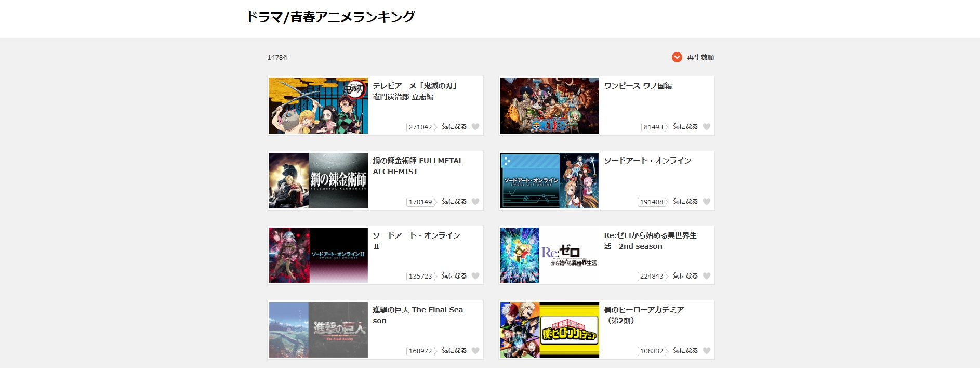Click the play count 224843
Image resolution: width=980 pixels, height=368 pixels.
[x=652, y=277]
